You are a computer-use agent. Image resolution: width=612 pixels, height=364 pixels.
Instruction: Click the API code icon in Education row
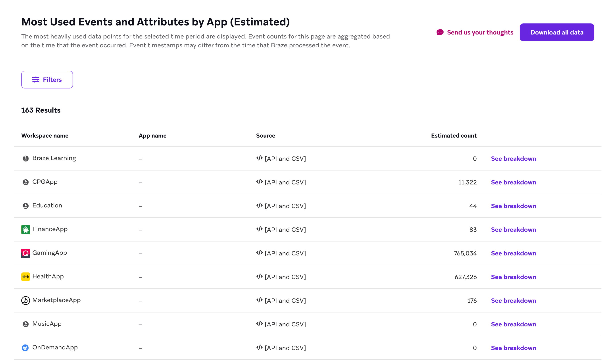click(259, 205)
